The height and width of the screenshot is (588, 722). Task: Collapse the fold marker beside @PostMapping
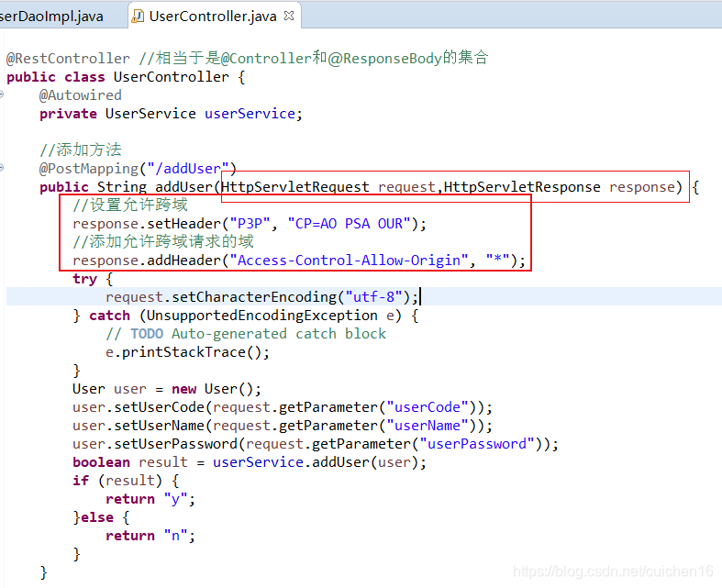click(2, 168)
